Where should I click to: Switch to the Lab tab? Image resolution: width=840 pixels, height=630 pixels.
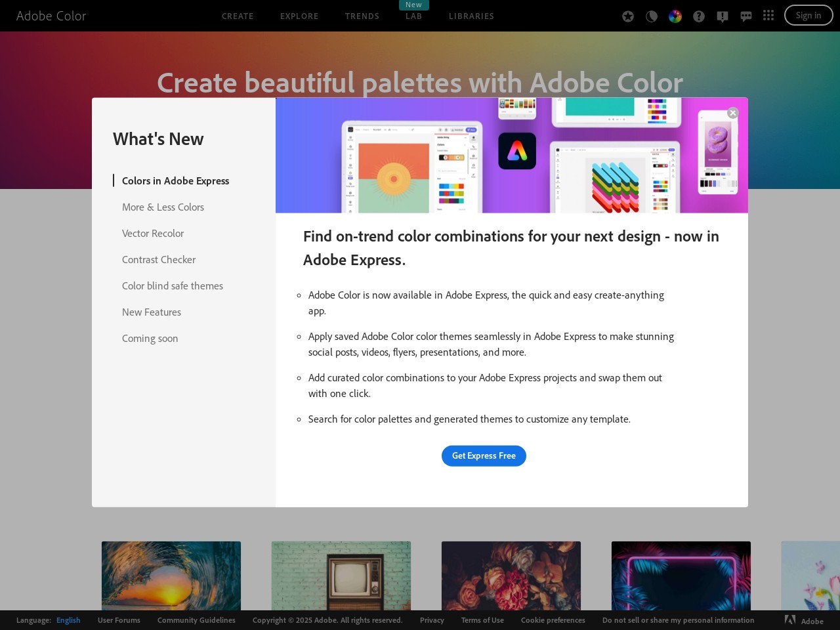tap(413, 16)
